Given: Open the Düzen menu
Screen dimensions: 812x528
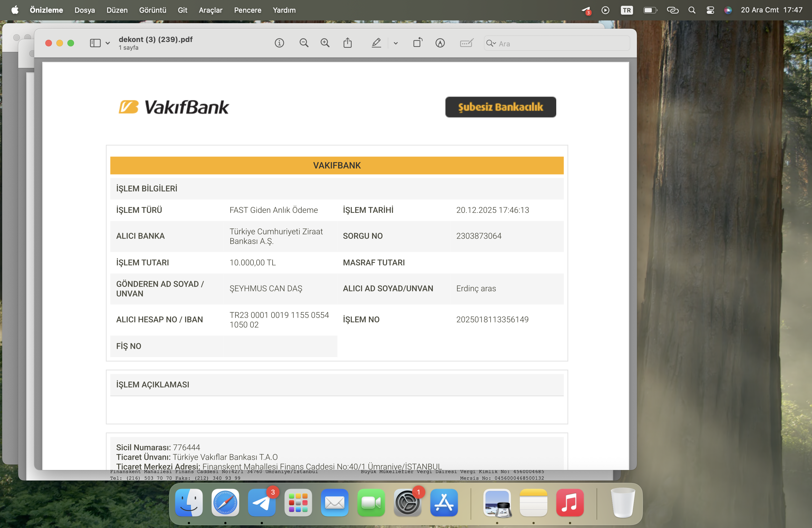Looking at the screenshot, I should pos(117,10).
